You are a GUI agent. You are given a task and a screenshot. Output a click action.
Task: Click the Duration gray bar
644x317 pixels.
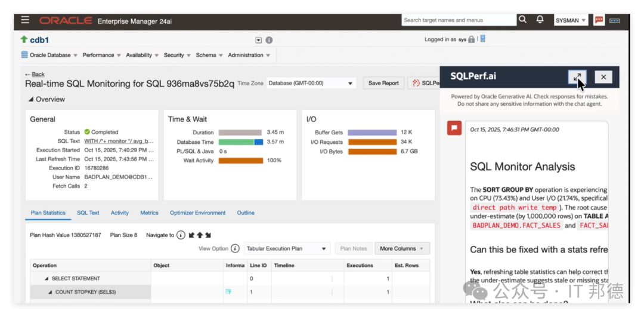point(240,133)
